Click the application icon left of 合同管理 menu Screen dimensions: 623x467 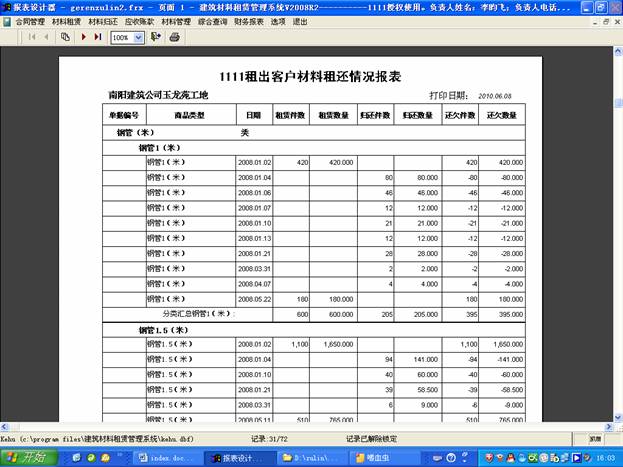pos(7,20)
